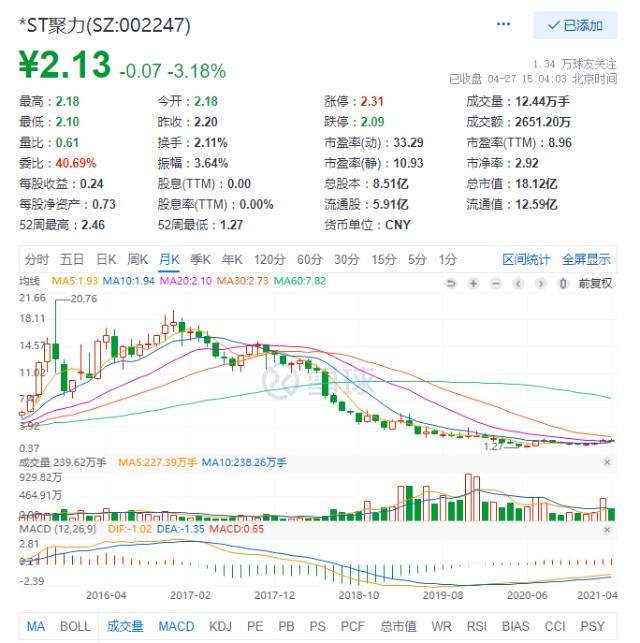Click the 52周最高 2.46 value

click(93, 225)
